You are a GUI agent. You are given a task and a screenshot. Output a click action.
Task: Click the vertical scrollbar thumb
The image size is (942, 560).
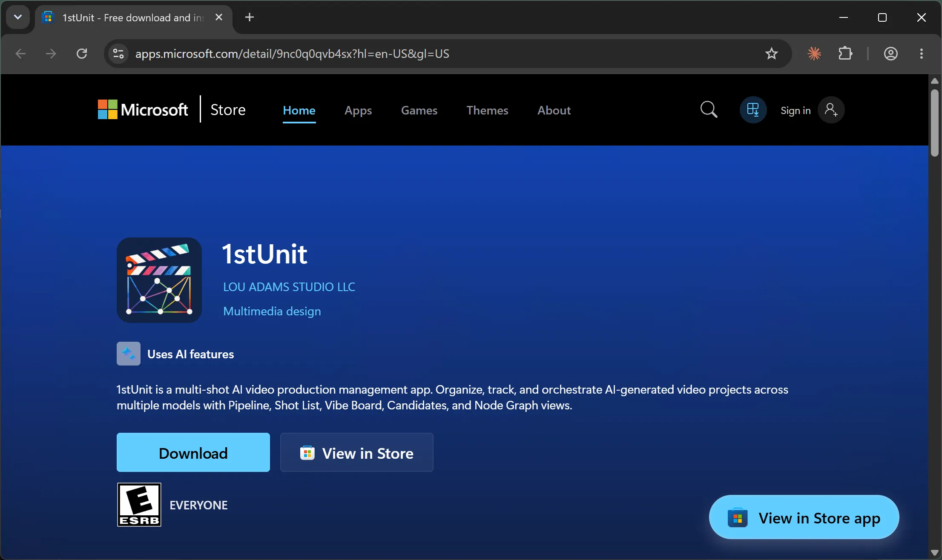(935, 123)
